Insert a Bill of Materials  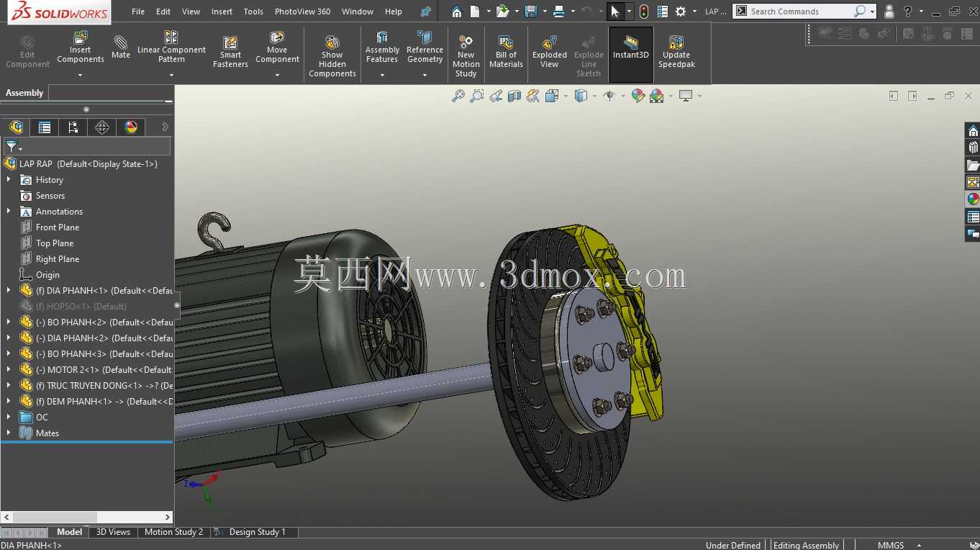(x=506, y=52)
